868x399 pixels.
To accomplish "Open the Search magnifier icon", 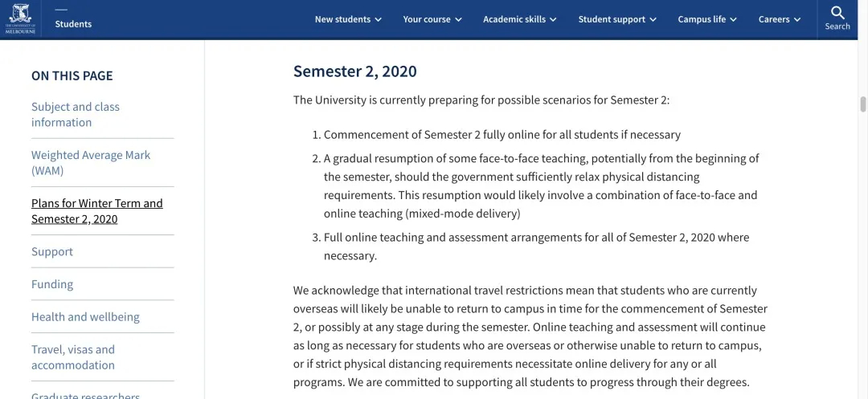I will [x=837, y=13].
